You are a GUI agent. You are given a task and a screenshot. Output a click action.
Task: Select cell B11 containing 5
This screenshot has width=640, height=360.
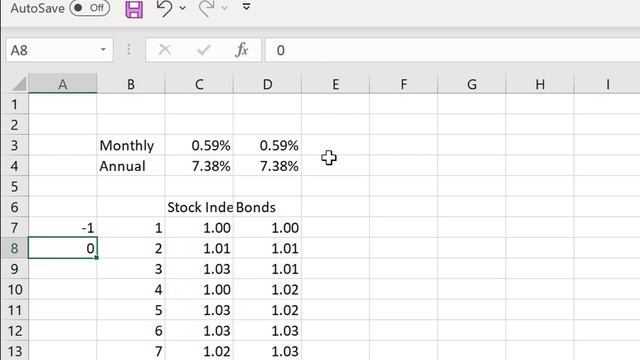click(x=131, y=310)
